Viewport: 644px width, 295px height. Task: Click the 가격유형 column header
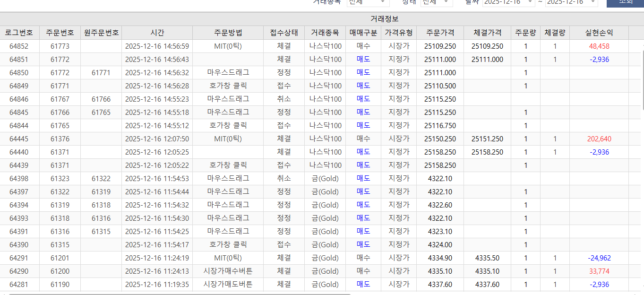tap(399, 33)
